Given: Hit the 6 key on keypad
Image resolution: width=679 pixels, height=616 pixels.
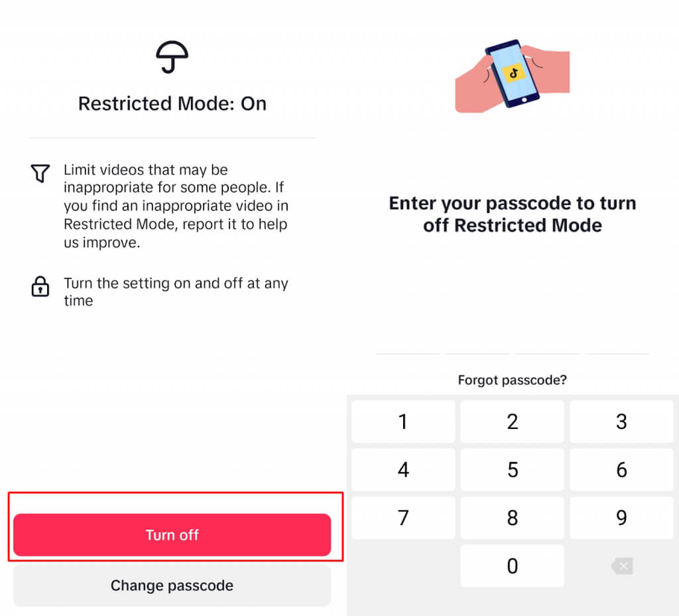Looking at the screenshot, I should tap(621, 470).
